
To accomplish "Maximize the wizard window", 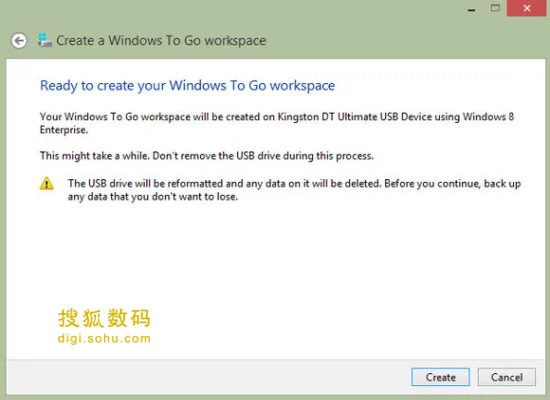I will 495,8.
